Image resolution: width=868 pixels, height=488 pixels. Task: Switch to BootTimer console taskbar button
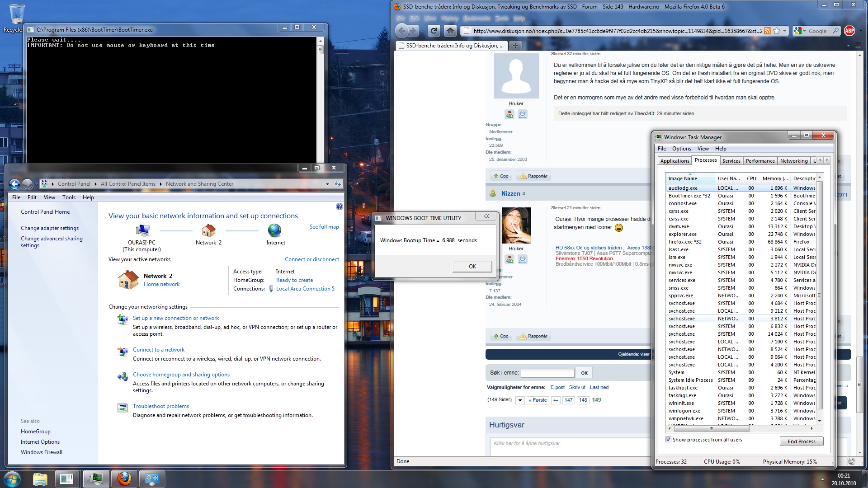tap(68, 479)
